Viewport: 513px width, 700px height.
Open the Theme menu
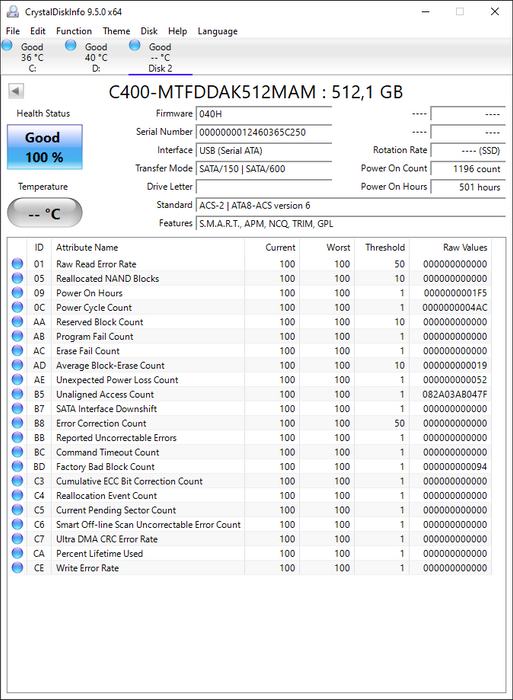point(116,31)
